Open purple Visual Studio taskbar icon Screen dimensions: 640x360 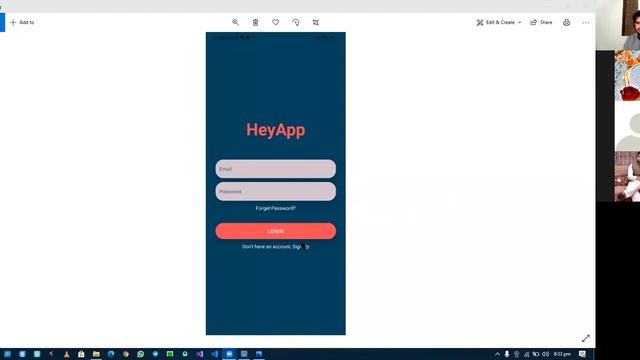click(200, 354)
